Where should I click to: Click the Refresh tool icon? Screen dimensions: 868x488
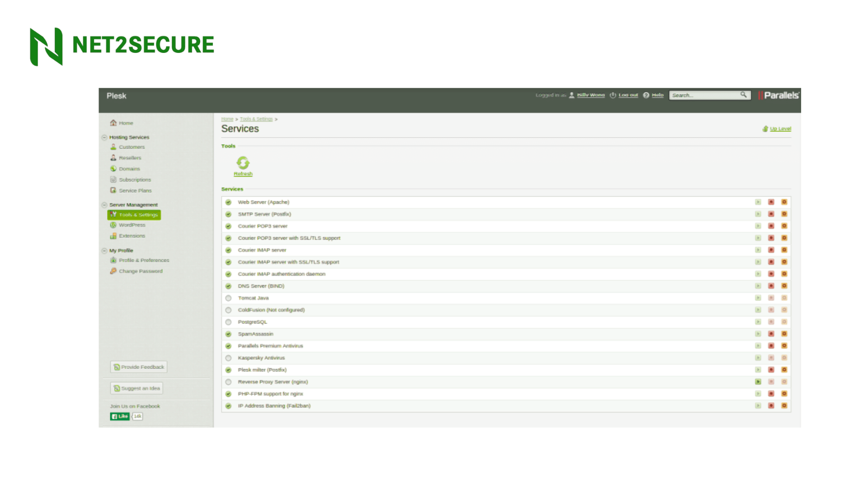click(243, 164)
